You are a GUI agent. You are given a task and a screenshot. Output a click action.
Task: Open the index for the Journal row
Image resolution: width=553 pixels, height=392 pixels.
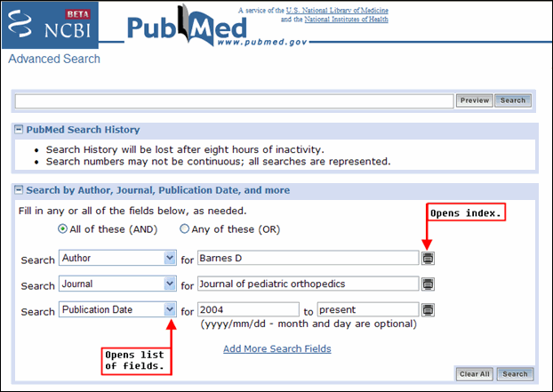[428, 284]
